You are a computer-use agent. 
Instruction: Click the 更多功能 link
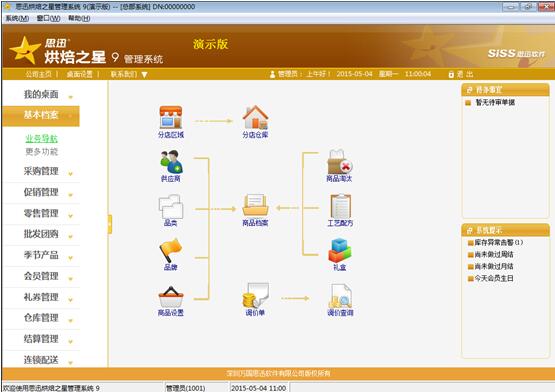click(41, 152)
